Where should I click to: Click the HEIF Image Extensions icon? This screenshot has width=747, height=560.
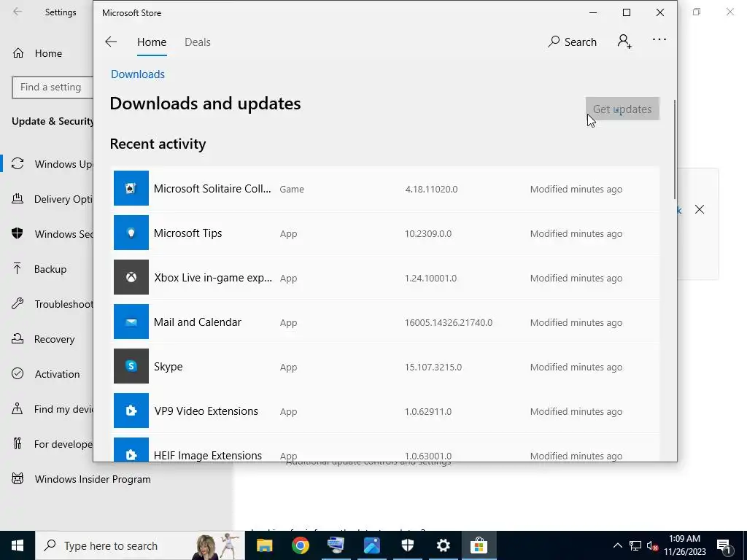131,449
